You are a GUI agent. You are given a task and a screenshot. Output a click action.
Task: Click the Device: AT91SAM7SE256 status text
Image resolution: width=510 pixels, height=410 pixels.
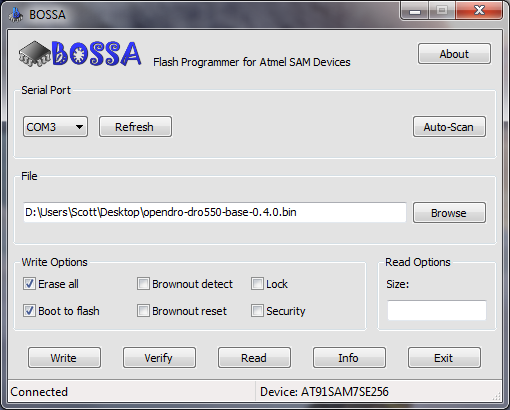(x=324, y=392)
